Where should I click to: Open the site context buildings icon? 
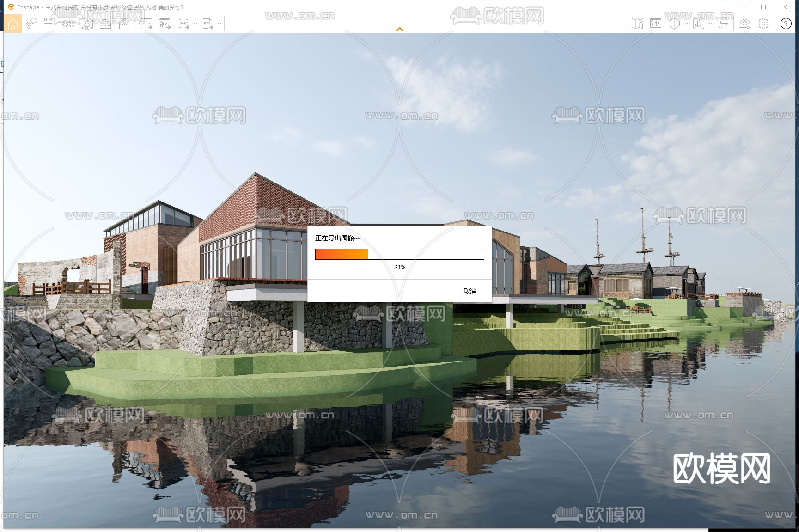[105, 24]
